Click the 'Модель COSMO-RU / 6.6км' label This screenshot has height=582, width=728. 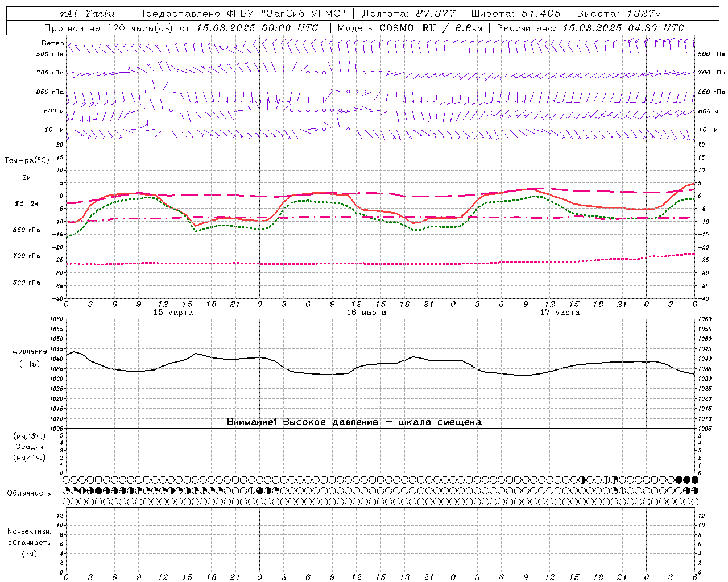[409, 28]
